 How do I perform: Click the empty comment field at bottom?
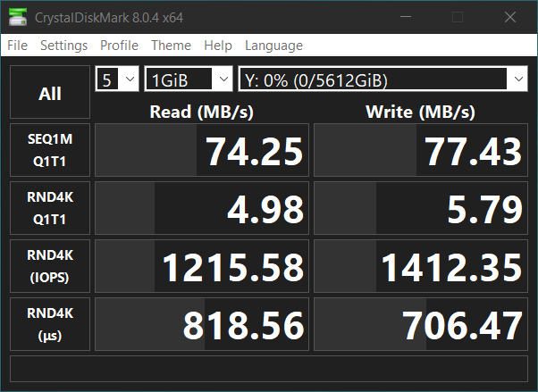click(x=269, y=369)
